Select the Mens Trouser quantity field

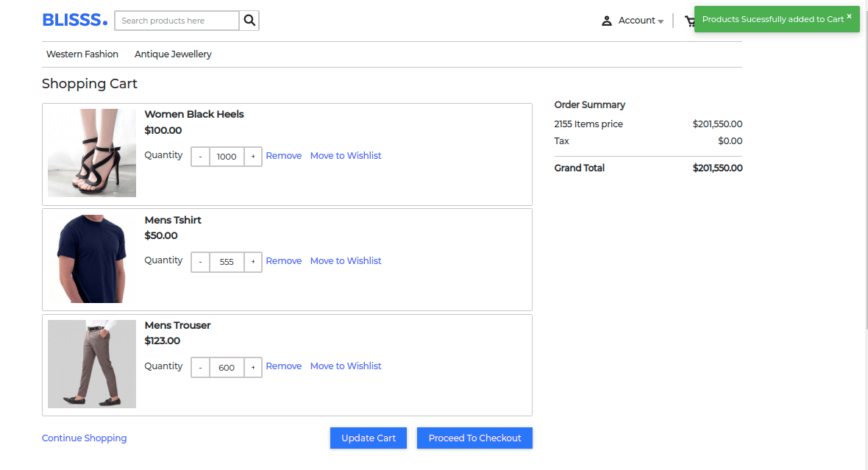[x=226, y=367]
